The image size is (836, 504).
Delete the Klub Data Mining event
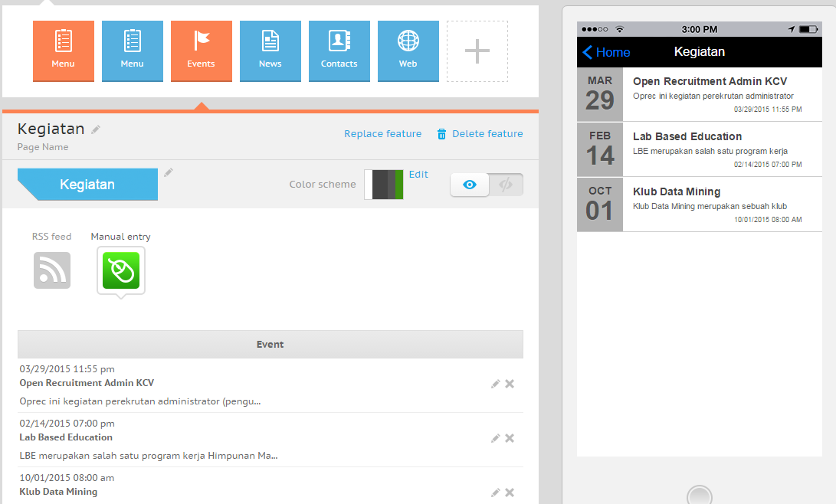(510, 493)
